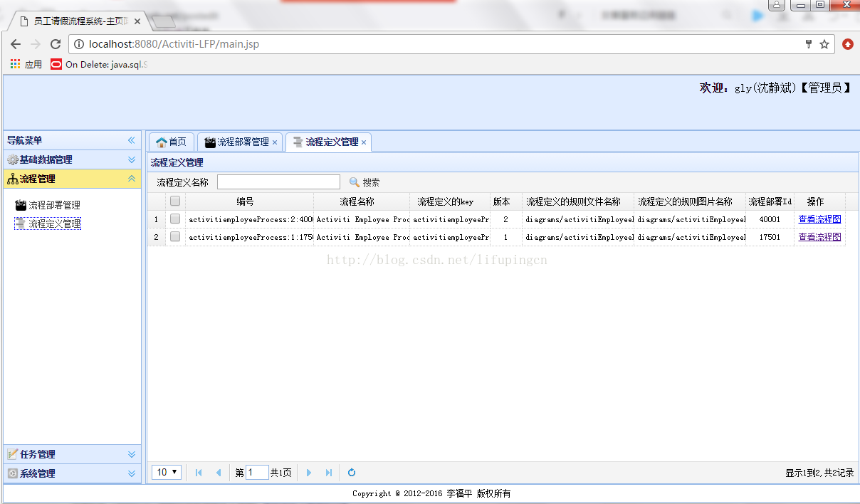
Task: Click the 系统管理 settings icon
Action: pyautogui.click(x=13, y=473)
